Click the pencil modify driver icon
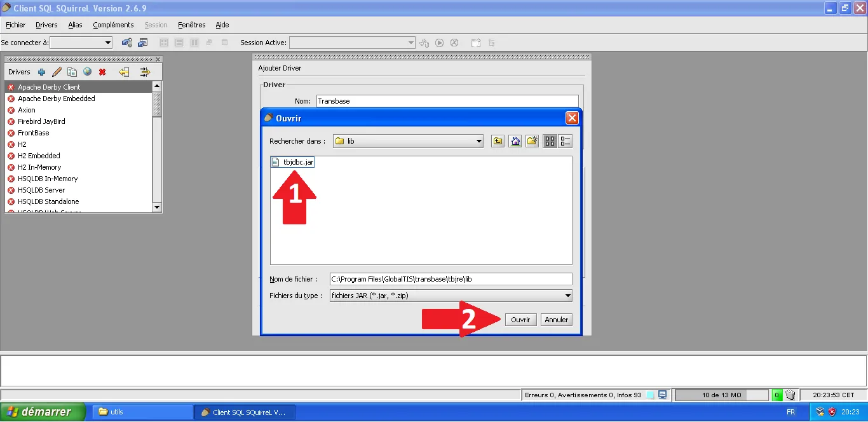Image resolution: width=868 pixels, height=422 pixels. click(x=57, y=72)
